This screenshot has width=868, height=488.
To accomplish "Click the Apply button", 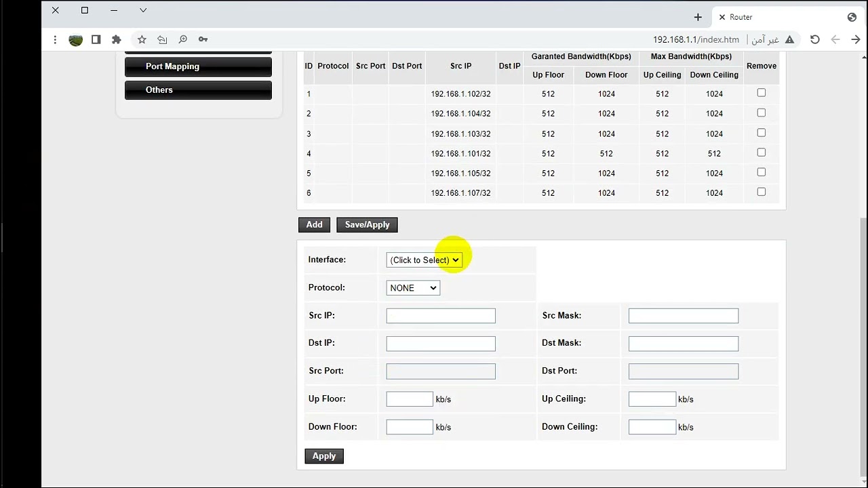I will click(x=324, y=456).
